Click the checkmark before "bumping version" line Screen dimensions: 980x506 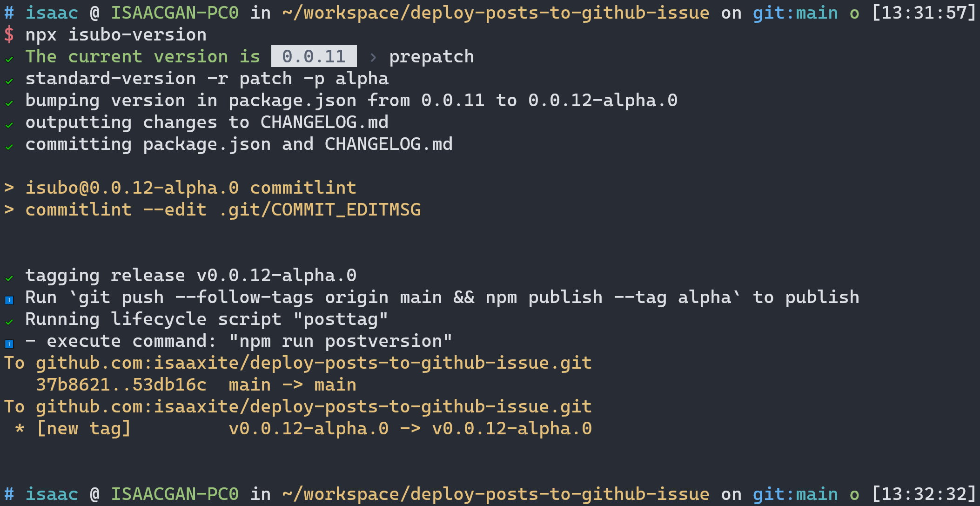(9, 103)
